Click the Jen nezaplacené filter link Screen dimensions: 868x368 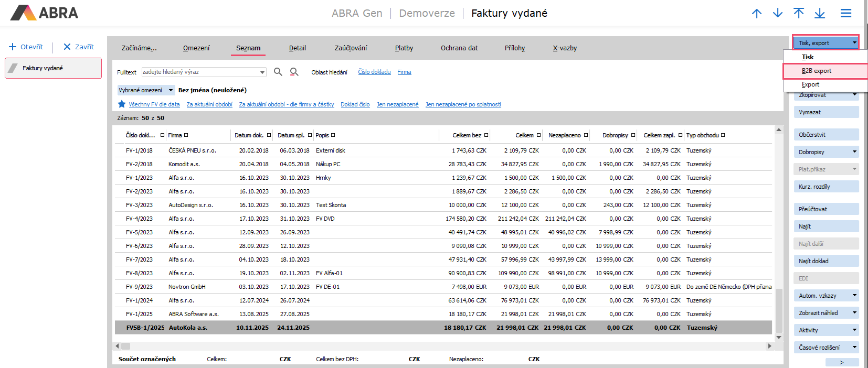coord(397,104)
